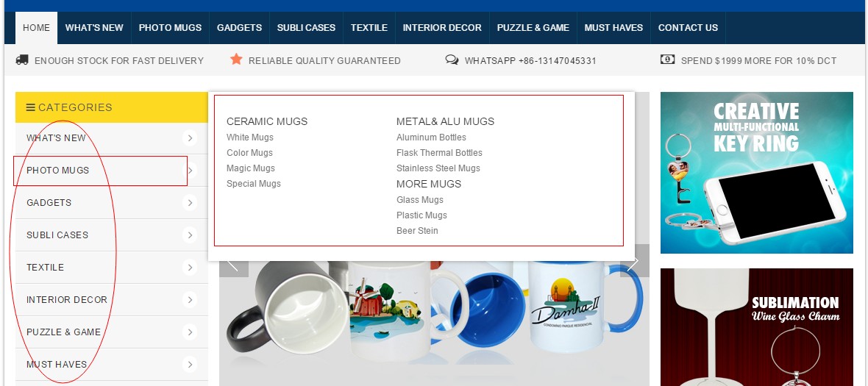
Task: Click the orange star quality icon
Action: coord(236,59)
